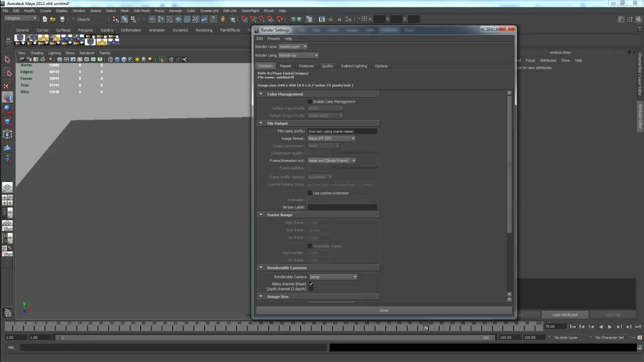
Task: Click play forwards button
Action: (610, 327)
